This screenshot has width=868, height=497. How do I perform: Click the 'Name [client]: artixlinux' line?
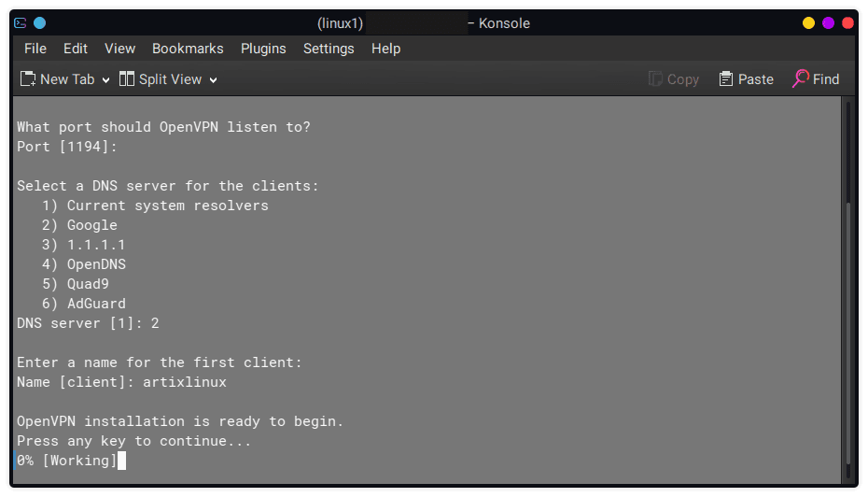[x=121, y=382]
